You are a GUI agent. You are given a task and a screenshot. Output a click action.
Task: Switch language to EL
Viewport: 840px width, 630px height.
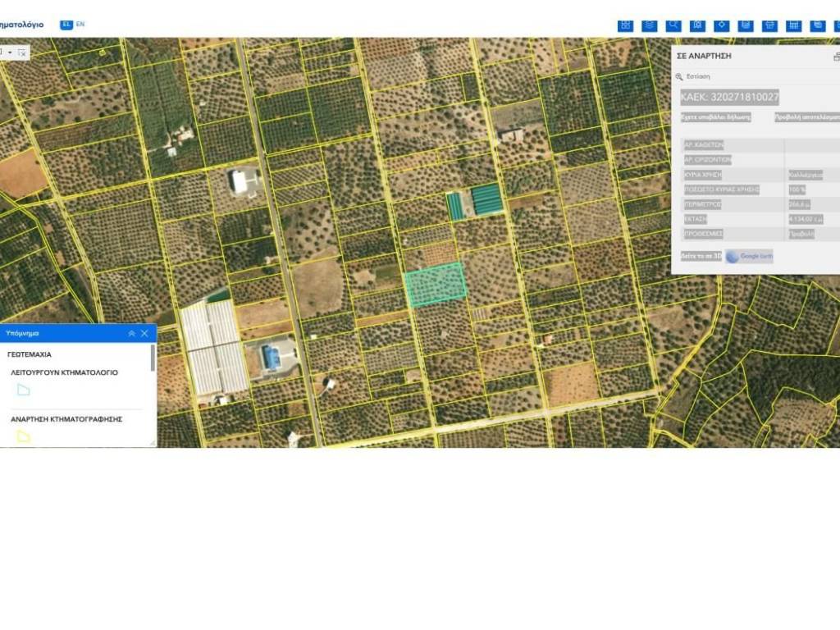(x=66, y=25)
